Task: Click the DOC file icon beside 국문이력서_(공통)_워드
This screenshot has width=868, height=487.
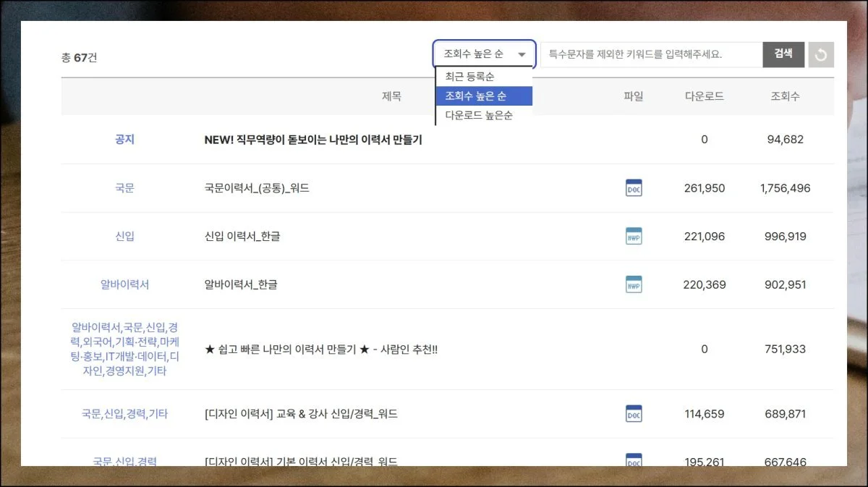Action: pyautogui.click(x=633, y=188)
